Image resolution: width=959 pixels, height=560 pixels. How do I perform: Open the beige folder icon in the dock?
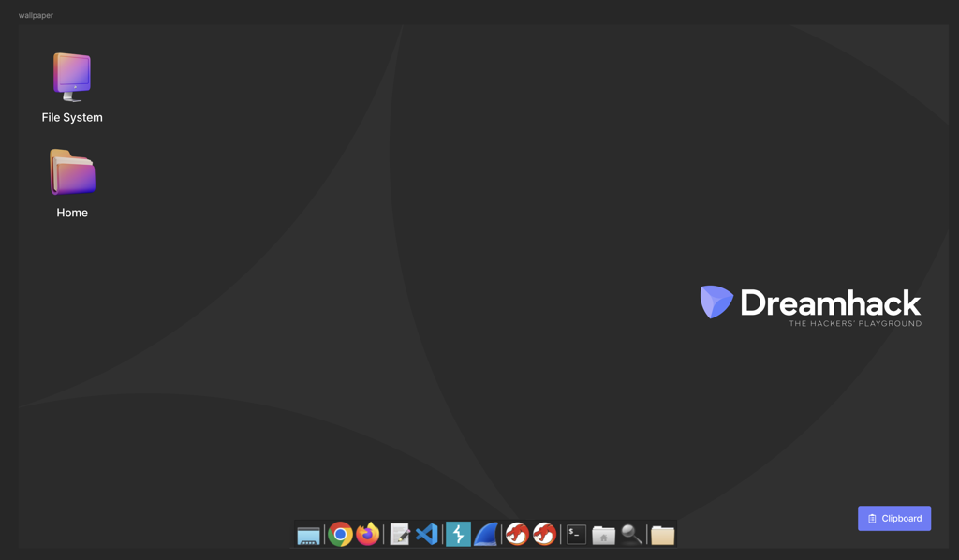click(x=662, y=535)
